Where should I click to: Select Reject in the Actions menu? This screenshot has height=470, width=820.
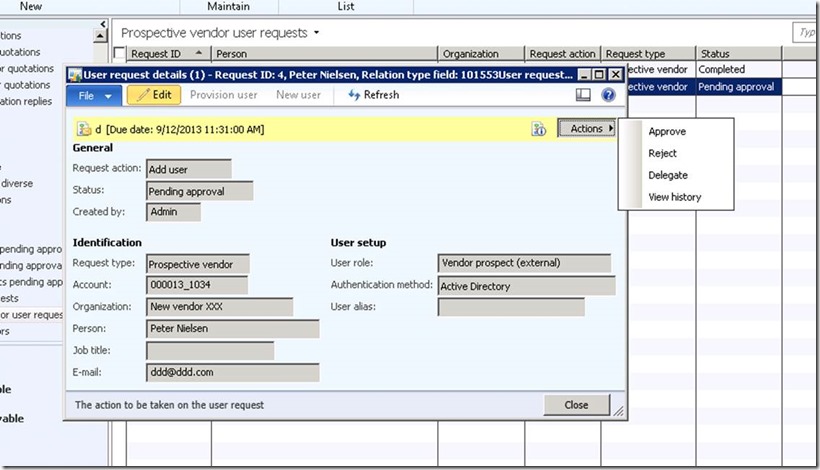[662, 154]
